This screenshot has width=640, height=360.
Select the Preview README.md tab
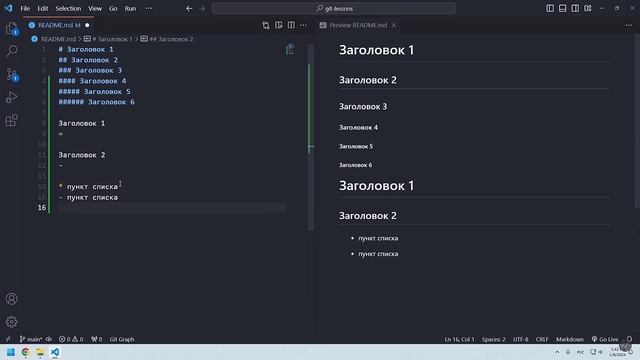coord(358,25)
